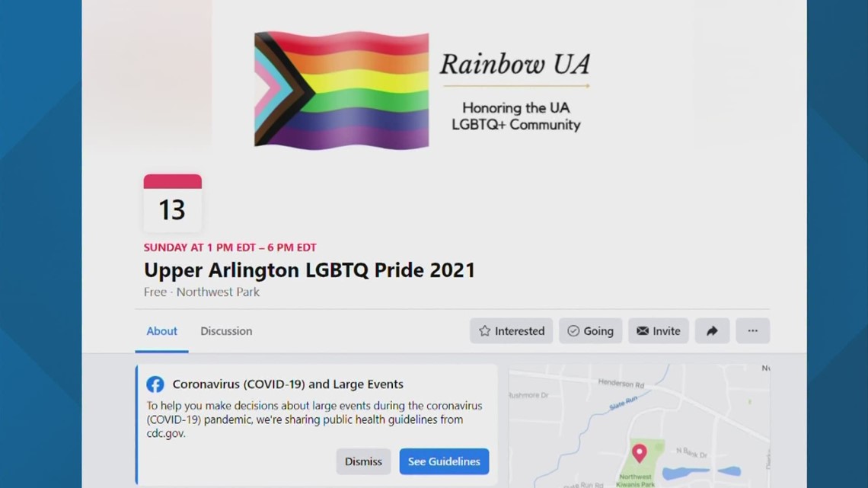
Task: Click the Facebook logo in COVID notice
Action: coord(155,384)
